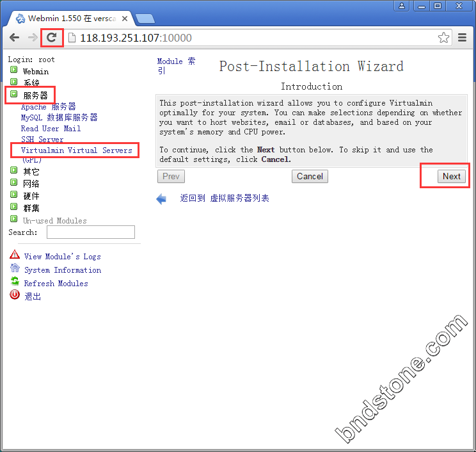Screen dimensions: 476x452
Task: Expand the 网络 category
Action: (x=13, y=182)
